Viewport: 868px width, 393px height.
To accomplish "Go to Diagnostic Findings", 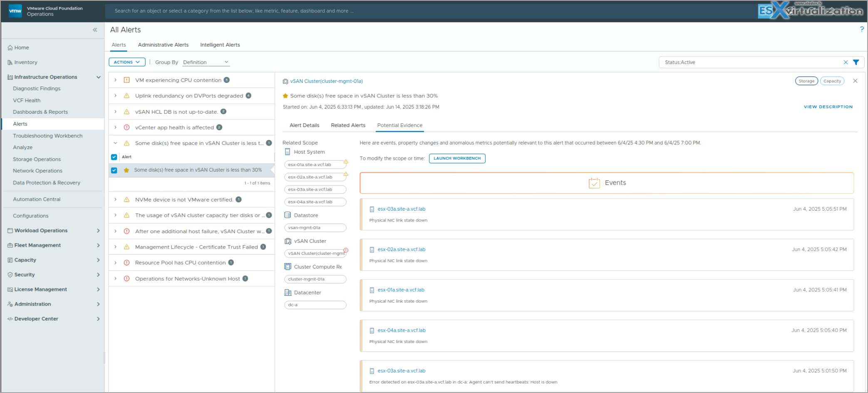I will (37, 89).
